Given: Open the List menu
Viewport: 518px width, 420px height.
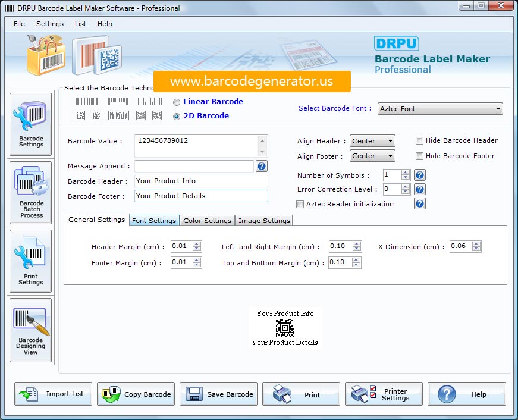Looking at the screenshot, I should click(x=80, y=24).
